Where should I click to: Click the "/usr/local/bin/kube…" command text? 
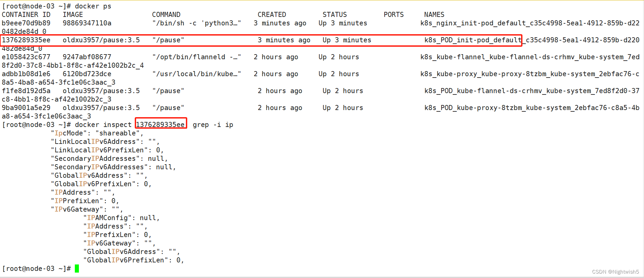(x=197, y=74)
